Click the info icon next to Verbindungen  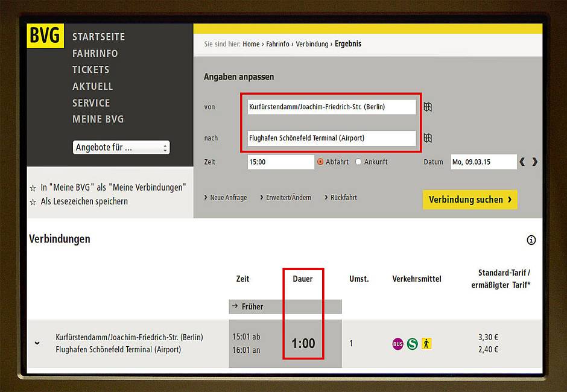(531, 240)
